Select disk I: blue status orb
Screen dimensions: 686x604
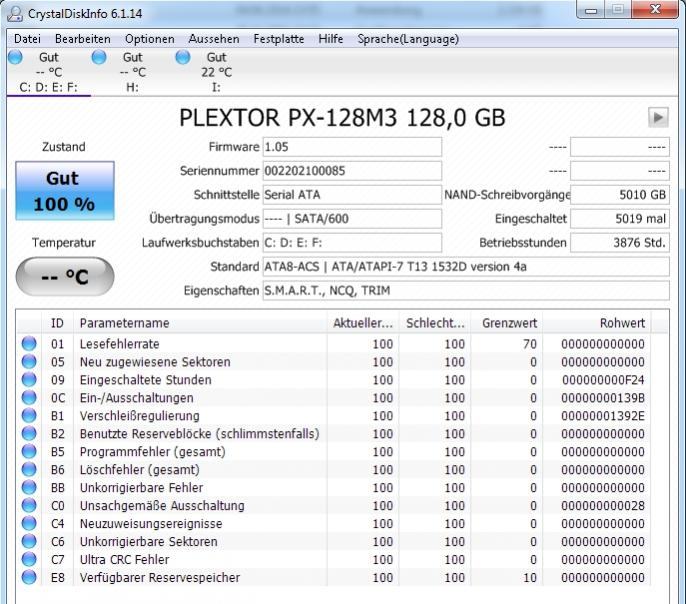tap(183, 57)
